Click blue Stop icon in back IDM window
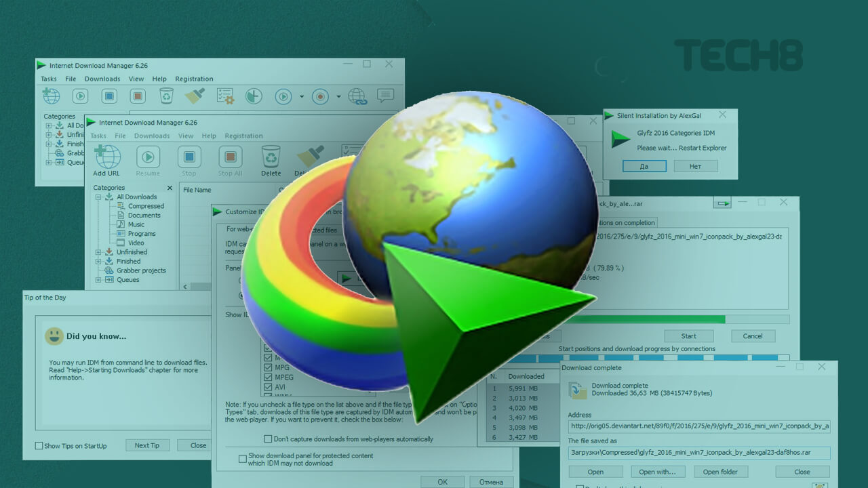868x488 pixels. click(x=109, y=96)
